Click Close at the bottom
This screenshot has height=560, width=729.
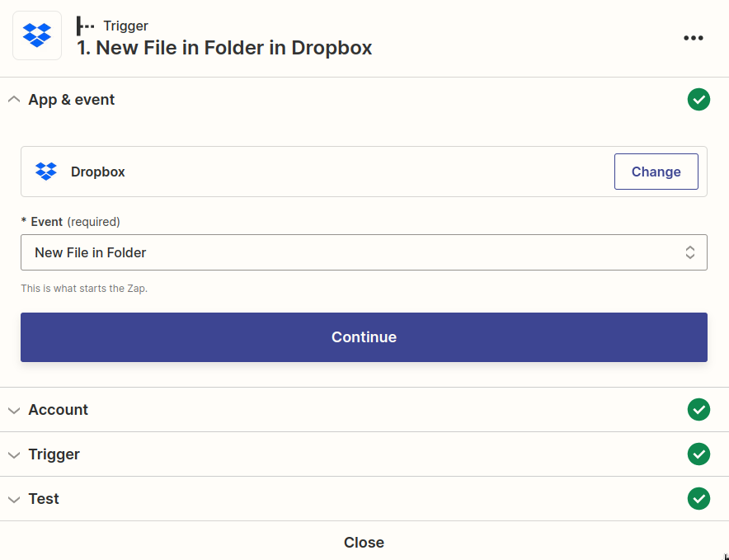pyautogui.click(x=364, y=542)
